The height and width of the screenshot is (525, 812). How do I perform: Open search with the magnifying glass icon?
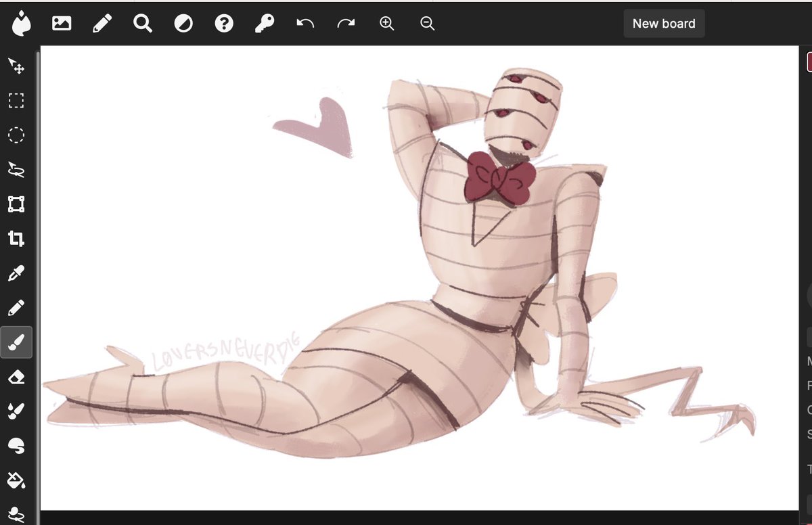pos(143,24)
